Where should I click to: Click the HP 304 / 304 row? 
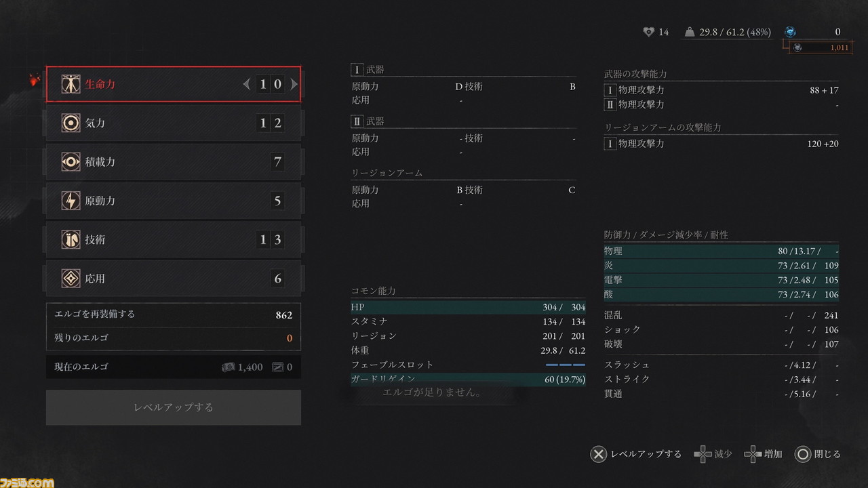[468, 307]
